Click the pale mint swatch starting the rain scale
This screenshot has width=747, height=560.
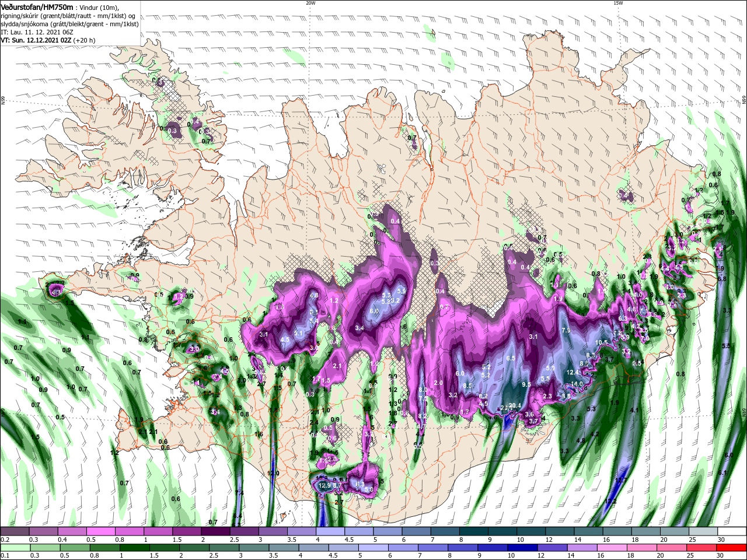point(15,548)
